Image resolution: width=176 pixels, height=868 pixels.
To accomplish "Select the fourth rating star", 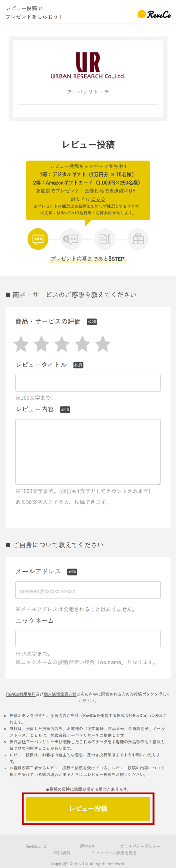I will [82, 344].
